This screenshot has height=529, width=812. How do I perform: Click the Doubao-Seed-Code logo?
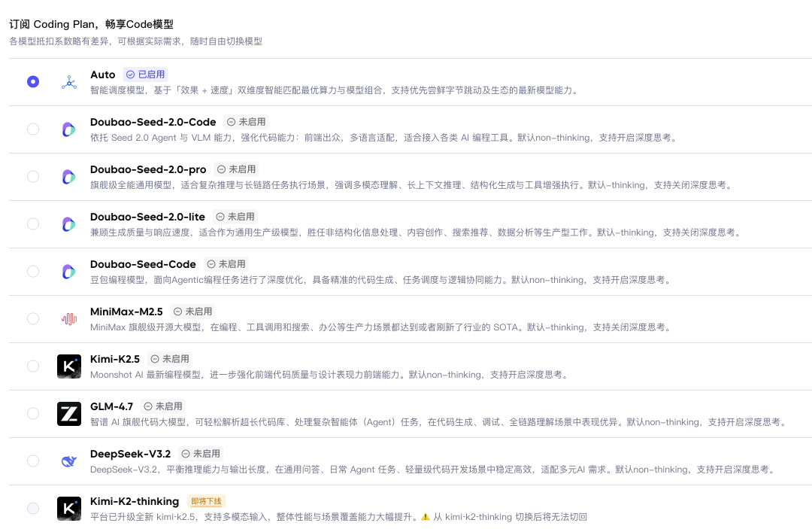pyautogui.click(x=68, y=272)
